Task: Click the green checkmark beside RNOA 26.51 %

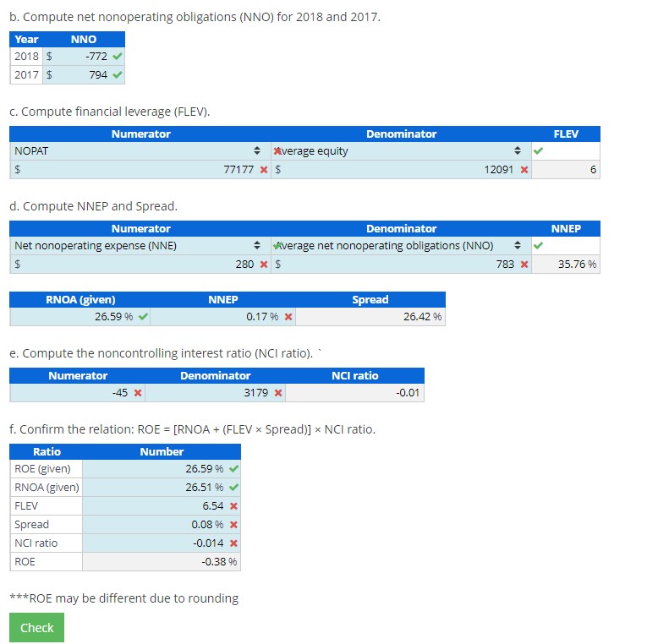Action: pos(233,487)
